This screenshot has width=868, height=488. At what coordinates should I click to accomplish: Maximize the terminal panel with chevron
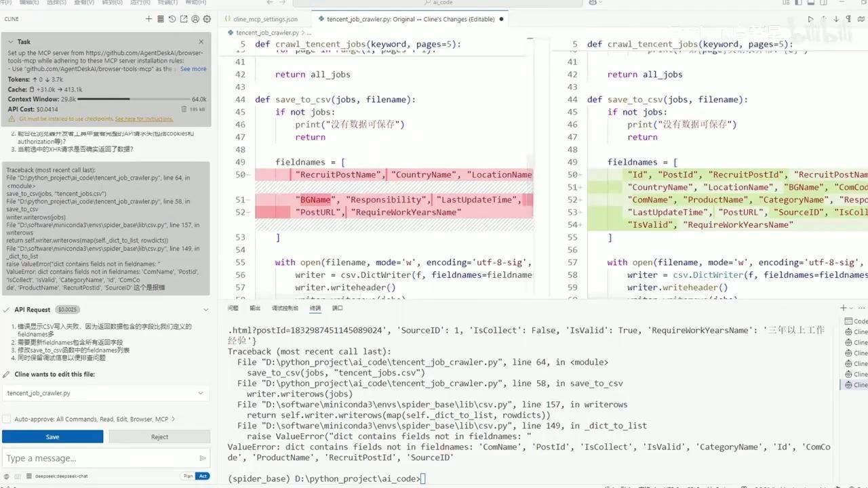point(850,308)
